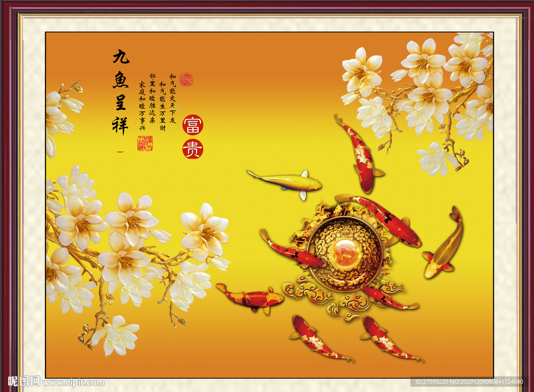This screenshot has width=534, height=392.
Task: Click the round red seal above the poem
Action: pos(186,80)
